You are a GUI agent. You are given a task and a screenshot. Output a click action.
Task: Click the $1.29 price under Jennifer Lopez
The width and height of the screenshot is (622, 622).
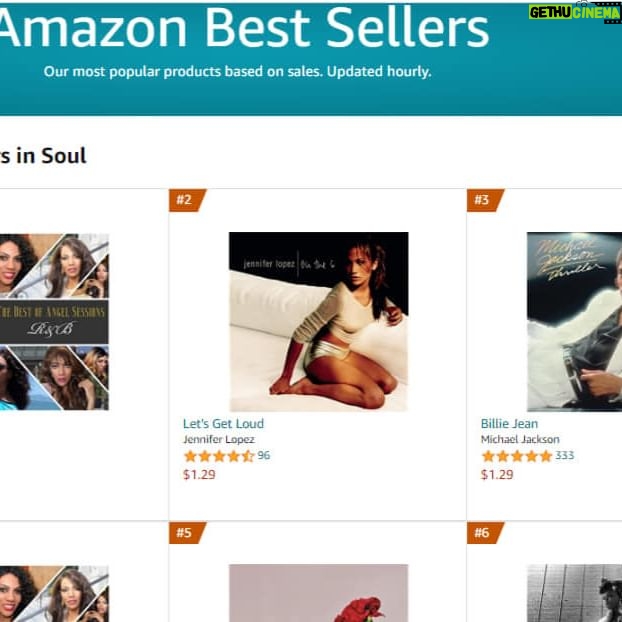tap(199, 474)
